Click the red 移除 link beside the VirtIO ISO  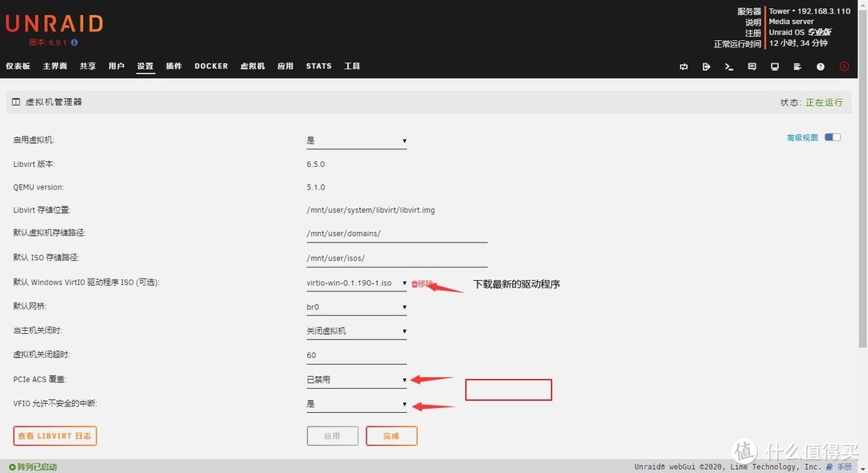pos(422,283)
